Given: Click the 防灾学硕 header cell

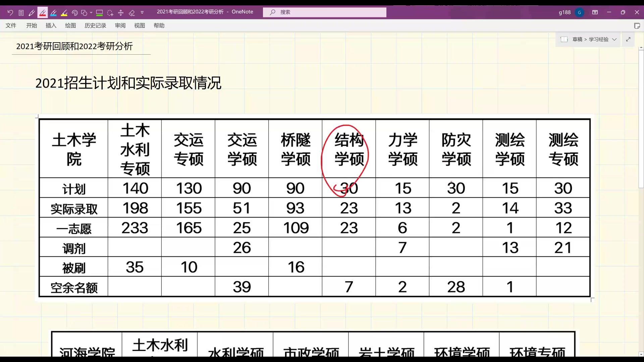Looking at the screenshot, I should 456,149.
